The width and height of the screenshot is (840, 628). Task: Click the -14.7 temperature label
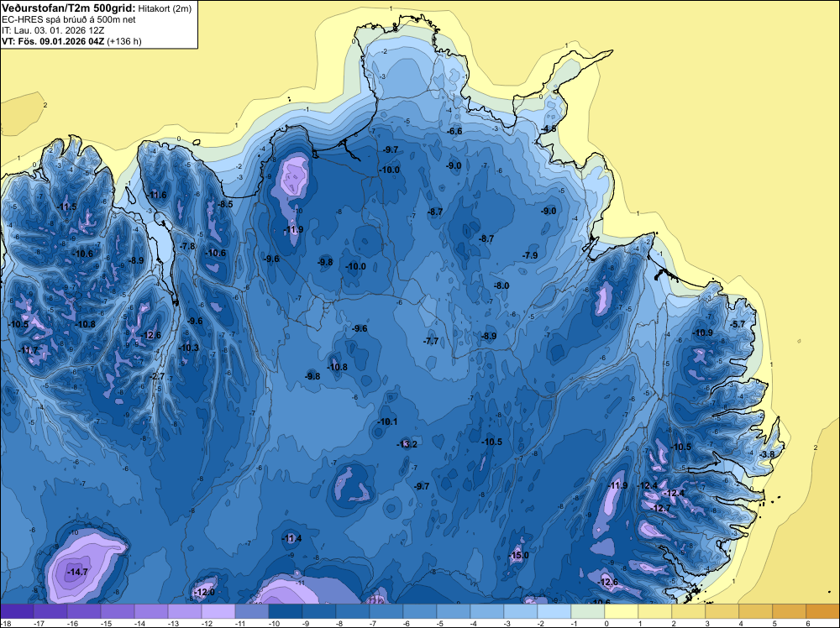tap(77, 573)
